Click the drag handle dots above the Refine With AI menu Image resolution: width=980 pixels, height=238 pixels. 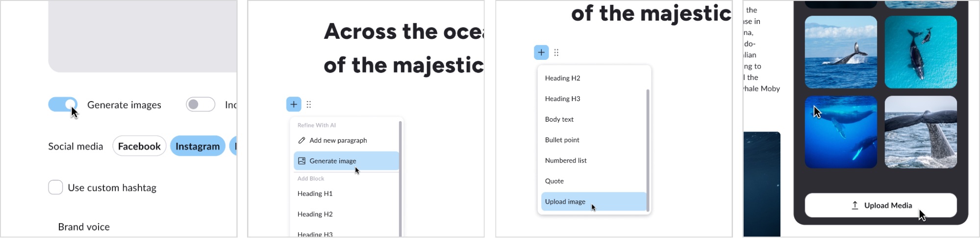(308, 105)
